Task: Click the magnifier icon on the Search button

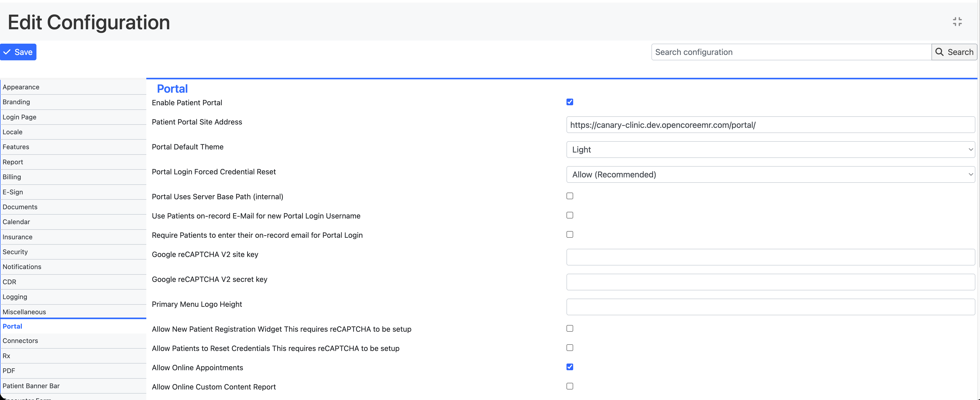Action: [x=940, y=52]
